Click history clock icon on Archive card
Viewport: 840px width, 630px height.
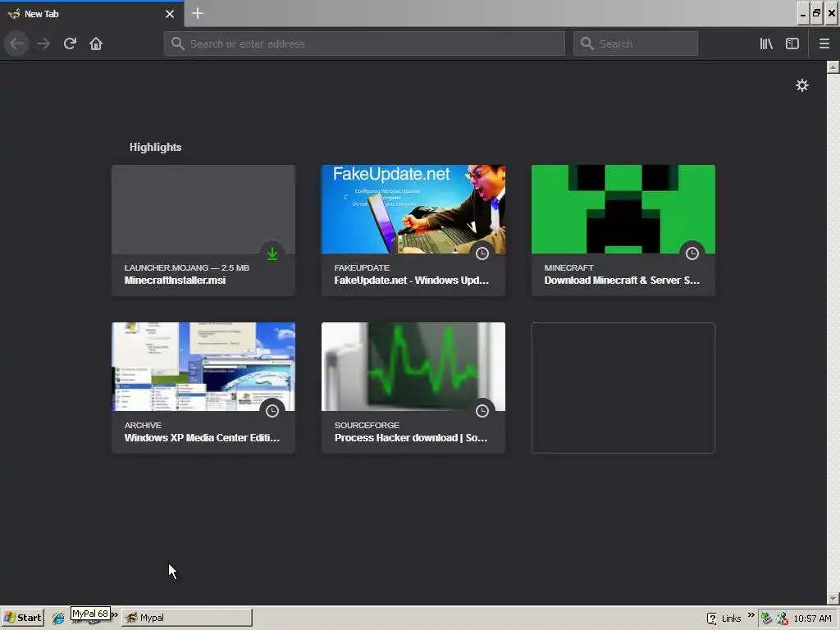(272, 411)
